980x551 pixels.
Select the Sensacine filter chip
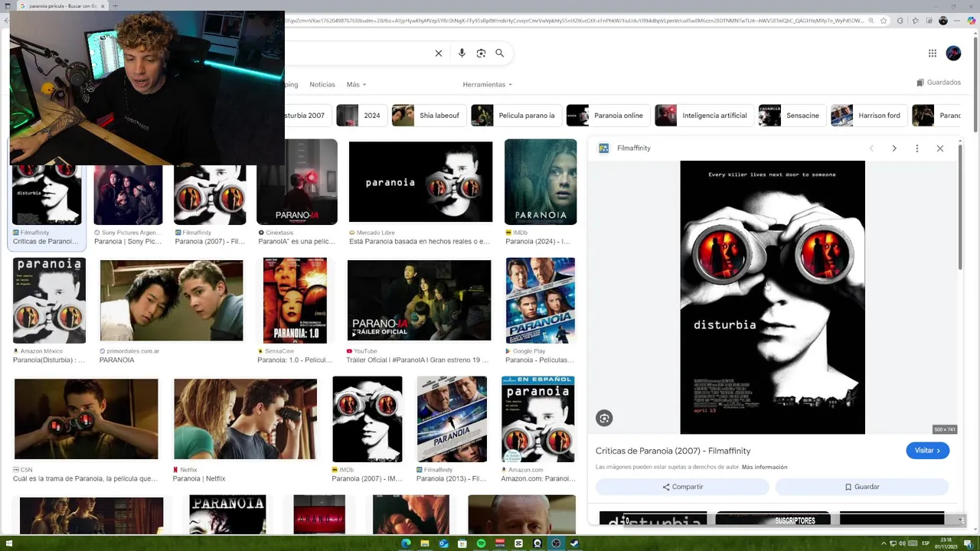(x=792, y=116)
